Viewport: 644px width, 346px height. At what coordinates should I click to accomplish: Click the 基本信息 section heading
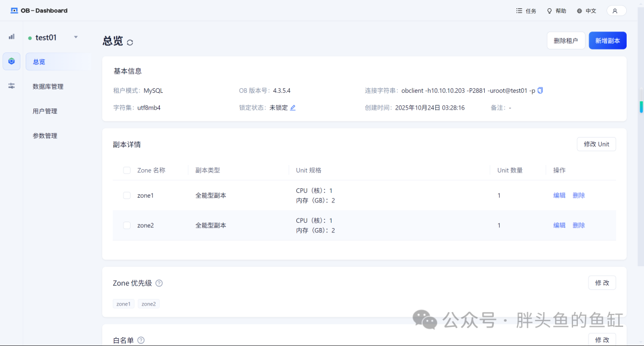tap(128, 71)
